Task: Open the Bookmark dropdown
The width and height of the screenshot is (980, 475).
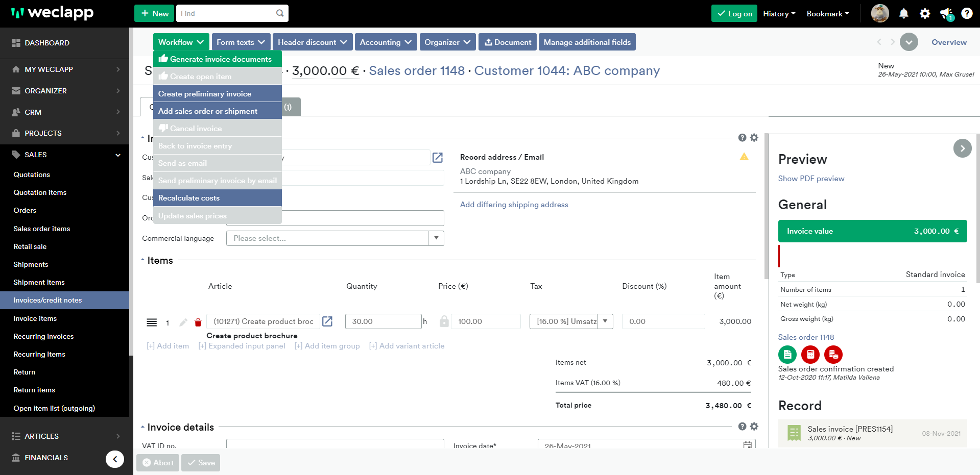Action: click(x=828, y=14)
